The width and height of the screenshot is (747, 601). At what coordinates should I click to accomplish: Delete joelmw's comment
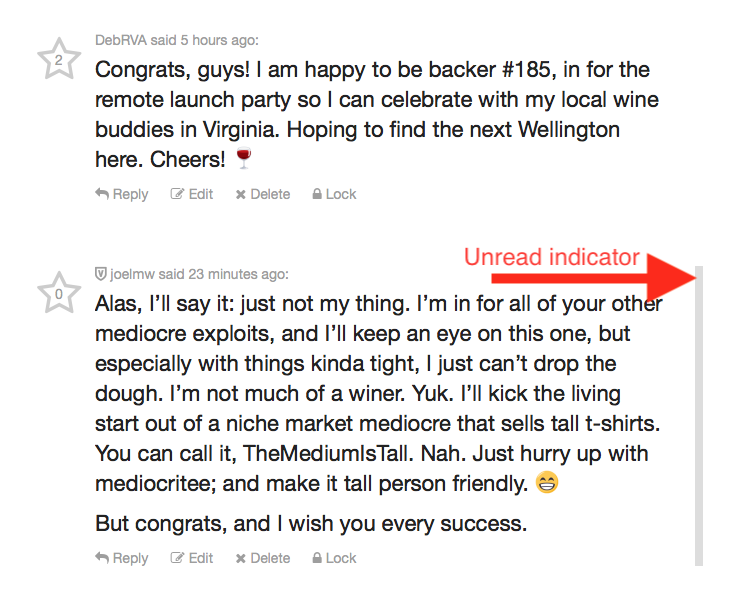point(262,558)
